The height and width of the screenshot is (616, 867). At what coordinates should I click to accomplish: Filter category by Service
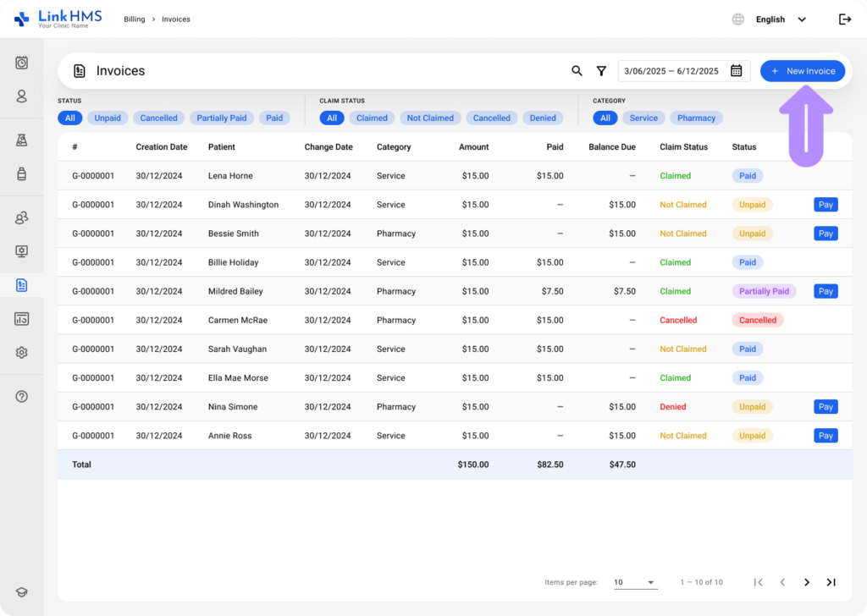coord(643,118)
